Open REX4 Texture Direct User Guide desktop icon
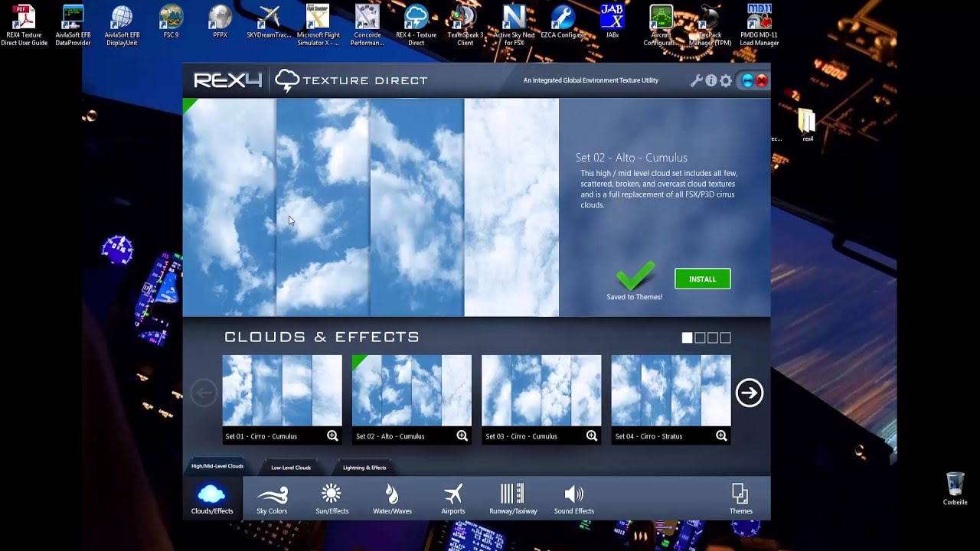Viewport: 980px width, 551px height. tap(24, 25)
